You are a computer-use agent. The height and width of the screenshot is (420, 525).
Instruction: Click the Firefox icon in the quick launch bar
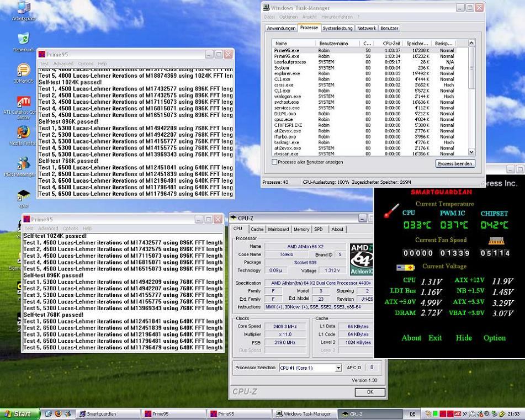tap(59, 414)
